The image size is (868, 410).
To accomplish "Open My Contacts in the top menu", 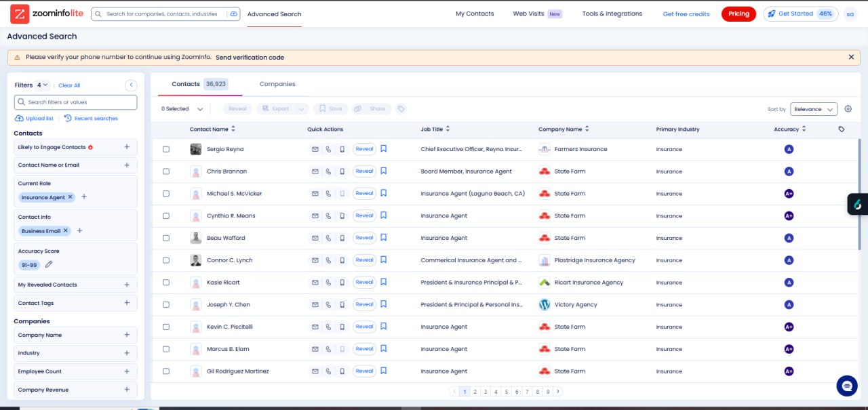I will 475,14.
